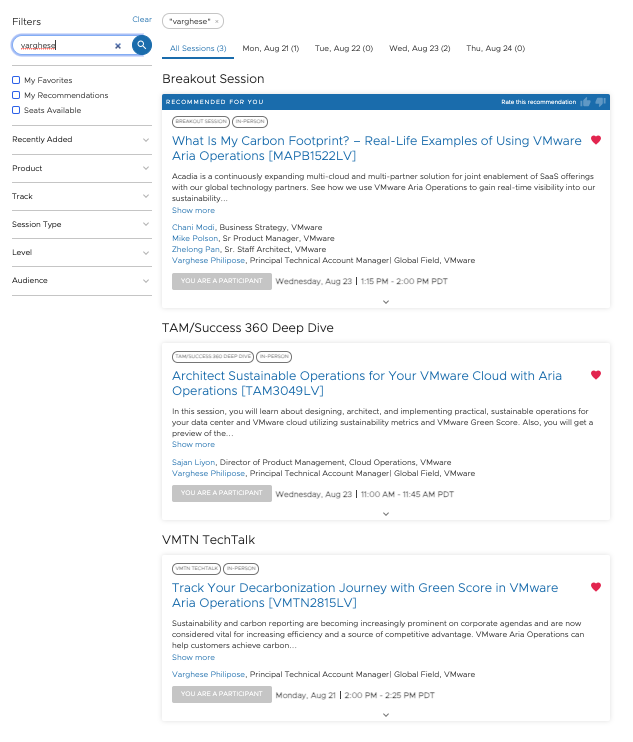Viewport: 633px width, 742px height.
Task: Unfavorite the Decarbonization Journey session heart
Action: pyautogui.click(x=596, y=587)
